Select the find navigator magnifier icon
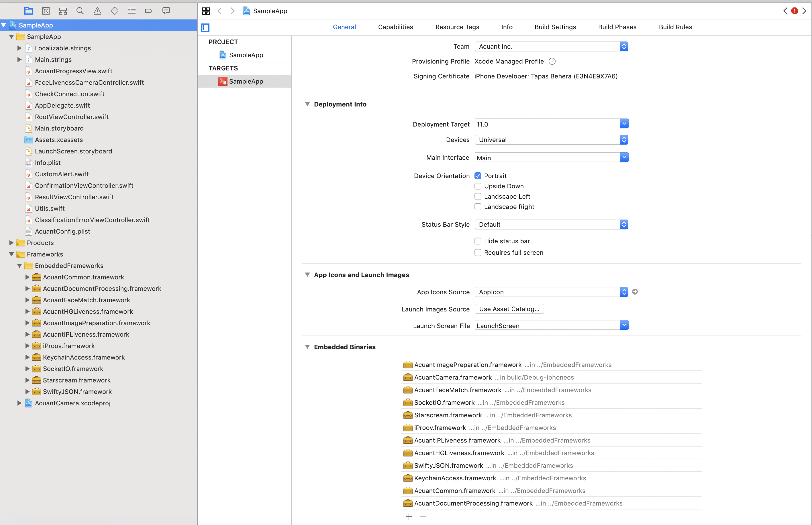Viewport: 812px width, 525px height. coord(80,11)
